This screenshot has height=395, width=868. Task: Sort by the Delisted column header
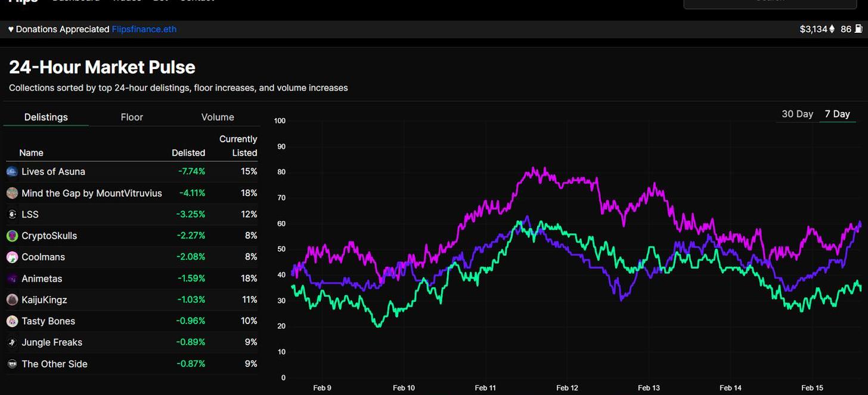click(x=188, y=153)
